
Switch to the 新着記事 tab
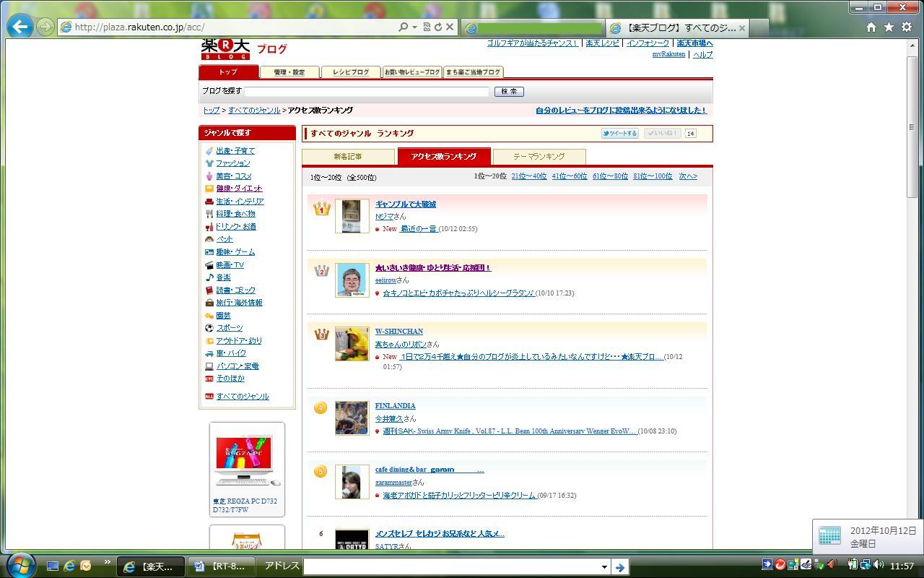click(348, 157)
